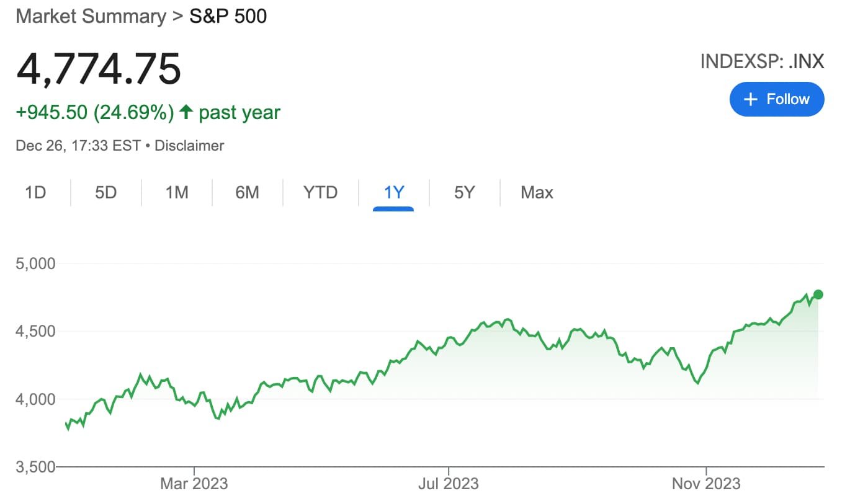
Task: Select the 6M time range
Action: 247,193
